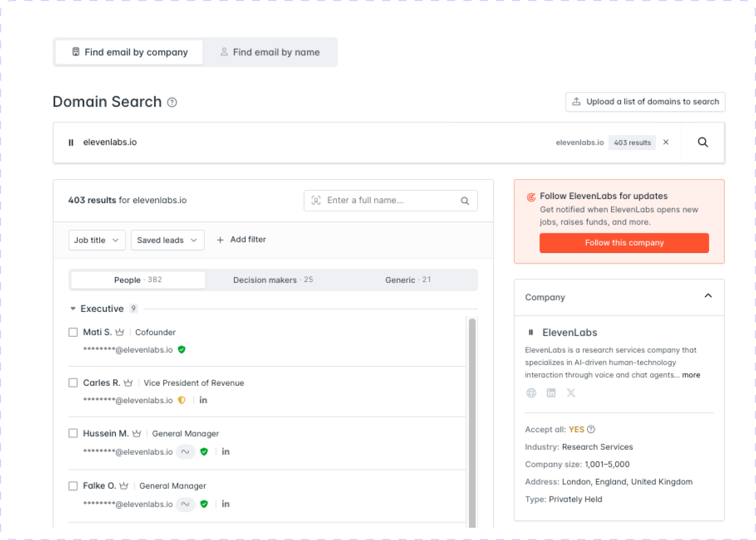Viewport: 756px width, 540px height.
Task: Switch to Find email by name tab
Action: (x=270, y=52)
